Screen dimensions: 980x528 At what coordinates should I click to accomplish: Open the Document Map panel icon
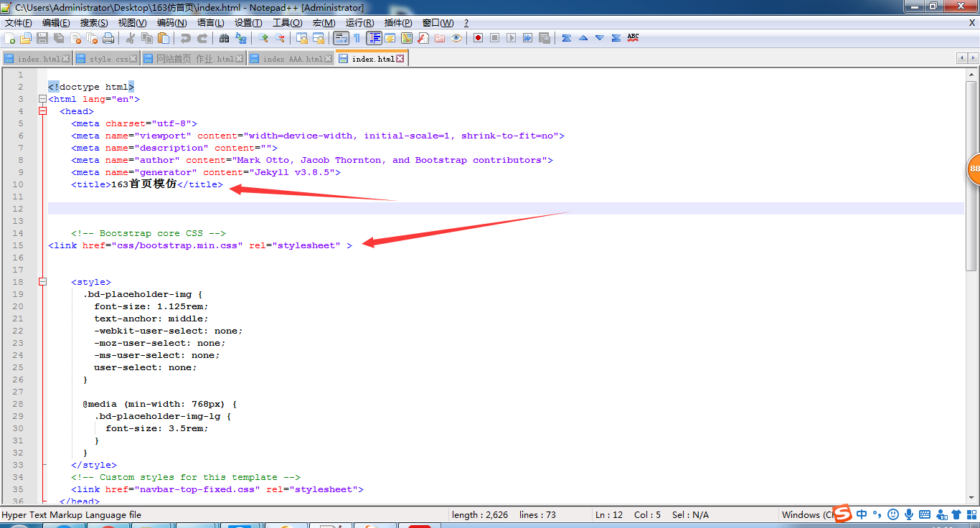click(407, 38)
